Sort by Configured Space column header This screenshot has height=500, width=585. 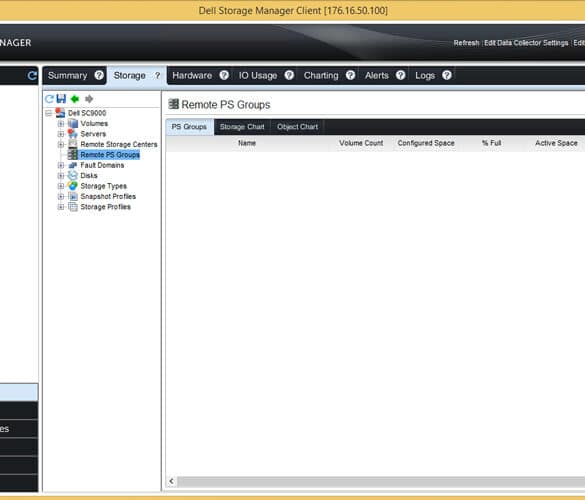(x=426, y=143)
